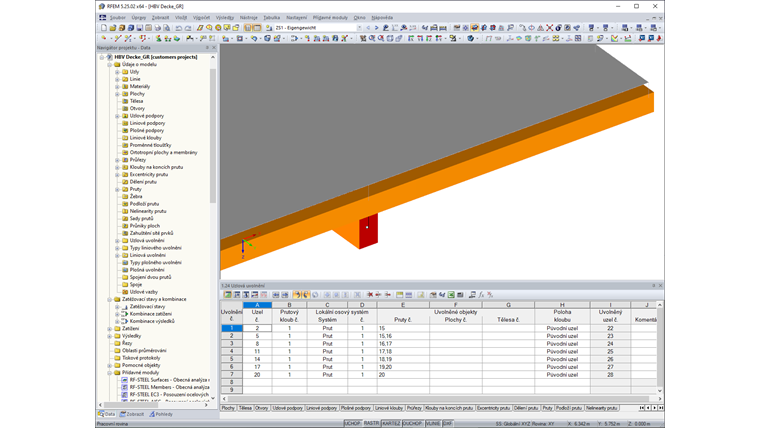Screen dimensions: 760x428
Task: Expand the Výsledky tree node
Action: 110,336
